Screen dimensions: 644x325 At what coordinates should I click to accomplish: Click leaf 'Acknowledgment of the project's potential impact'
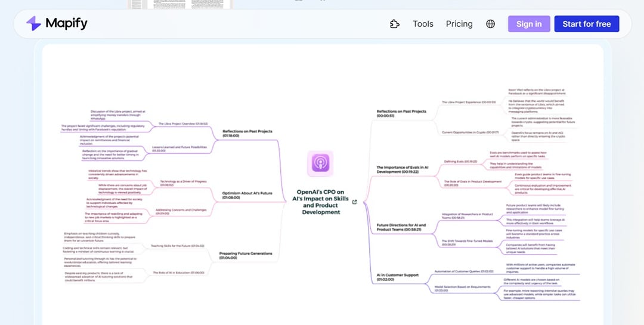[x=109, y=140]
